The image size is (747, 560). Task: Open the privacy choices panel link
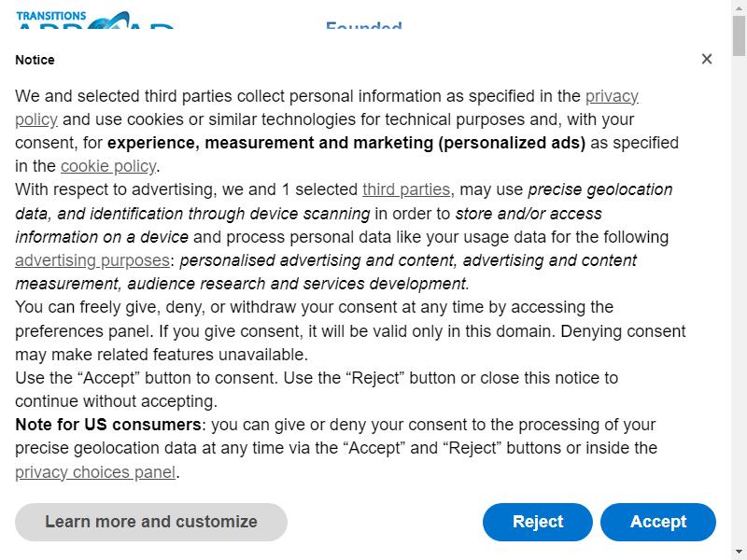pyautogui.click(x=95, y=472)
